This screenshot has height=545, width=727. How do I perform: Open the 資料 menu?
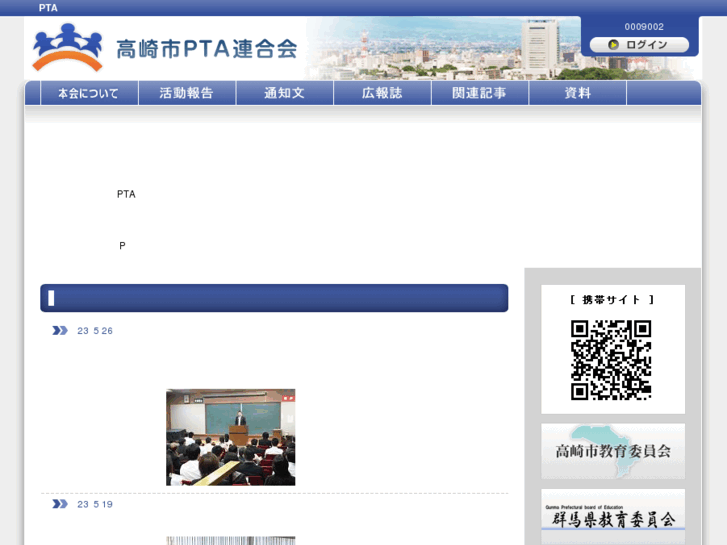[578, 93]
